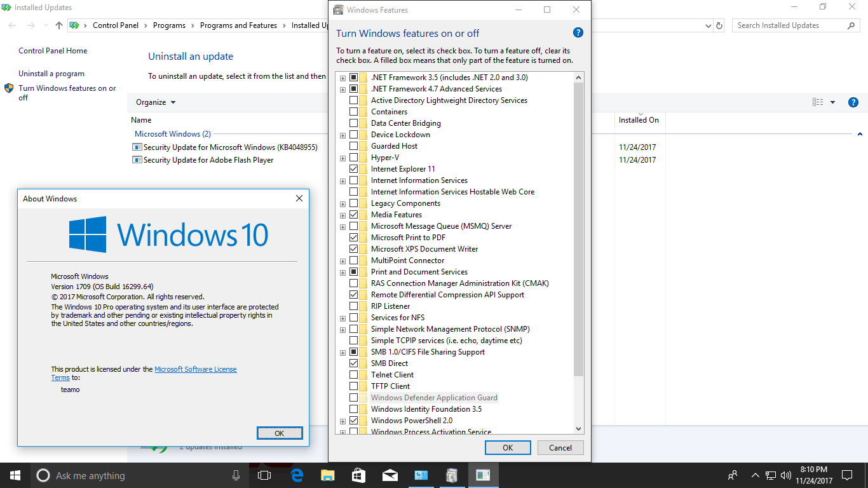Expand SMB 1.0/CIFS File Sharing Support node
Screen dimensions: 868x488
click(x=343, y=353)
